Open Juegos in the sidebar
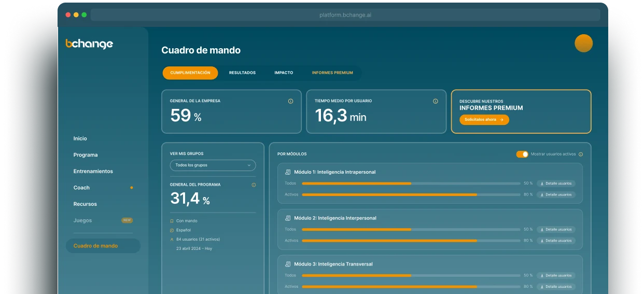Viewport: 644px width, 294px height. [82, 220]
